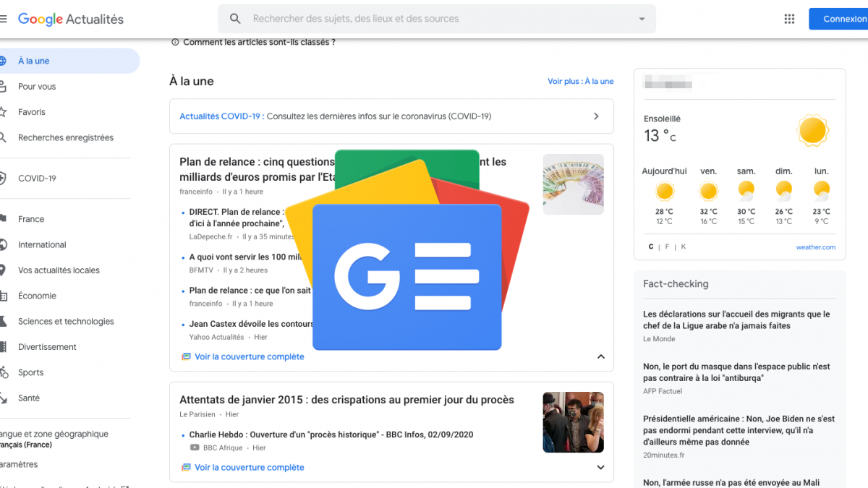The height and width of the screenshot is (488, 868).
Task: Switch the temperature unit to F
Action: pyautogui.click(x=667, y=247)
